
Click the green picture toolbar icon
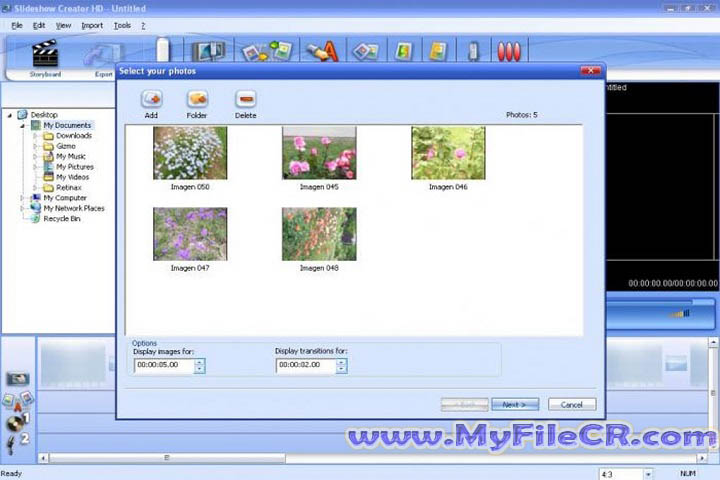404,51
